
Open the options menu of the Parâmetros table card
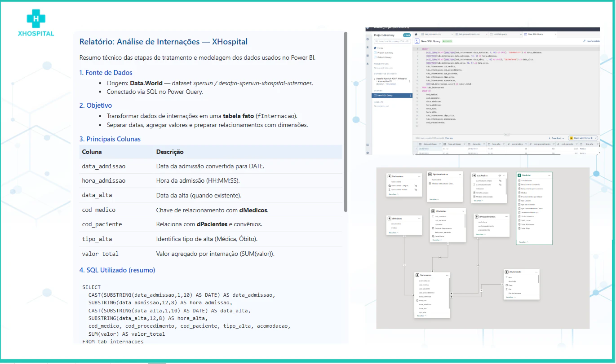tap(419, 177)
